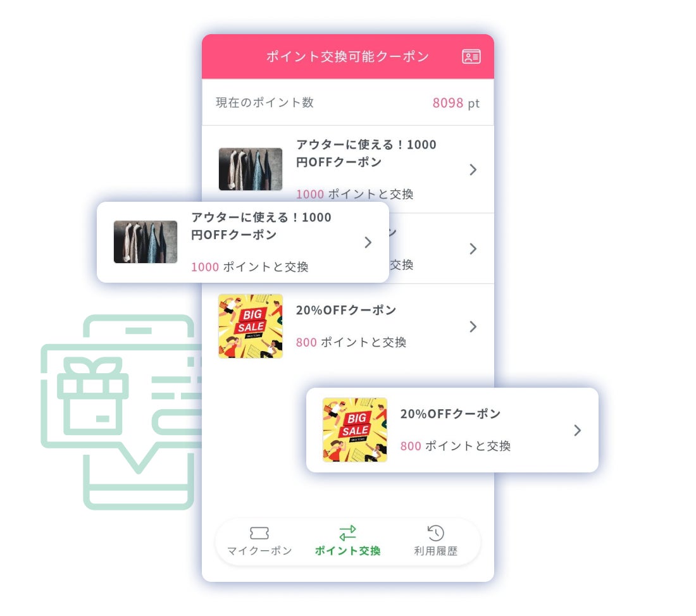Image resolution: width=696 pixels, height=616 pixels.
Task: Select the enlarged BIG SALE popup image
Action: 355,429
